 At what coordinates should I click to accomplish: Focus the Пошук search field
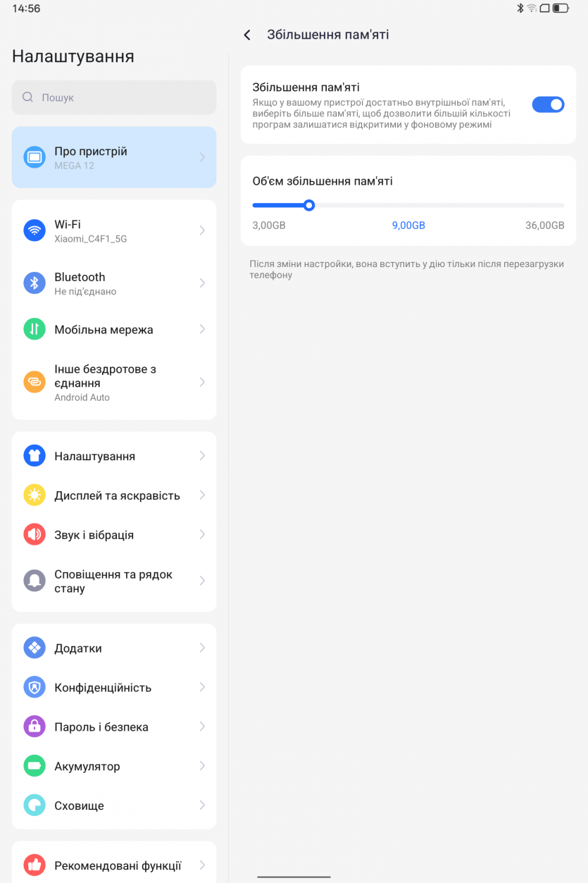[114, 97]
